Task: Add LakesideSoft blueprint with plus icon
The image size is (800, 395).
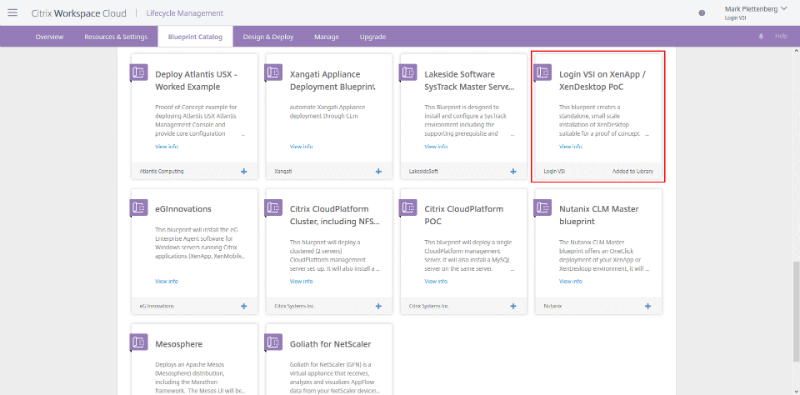Action: (x=513, y=171)
